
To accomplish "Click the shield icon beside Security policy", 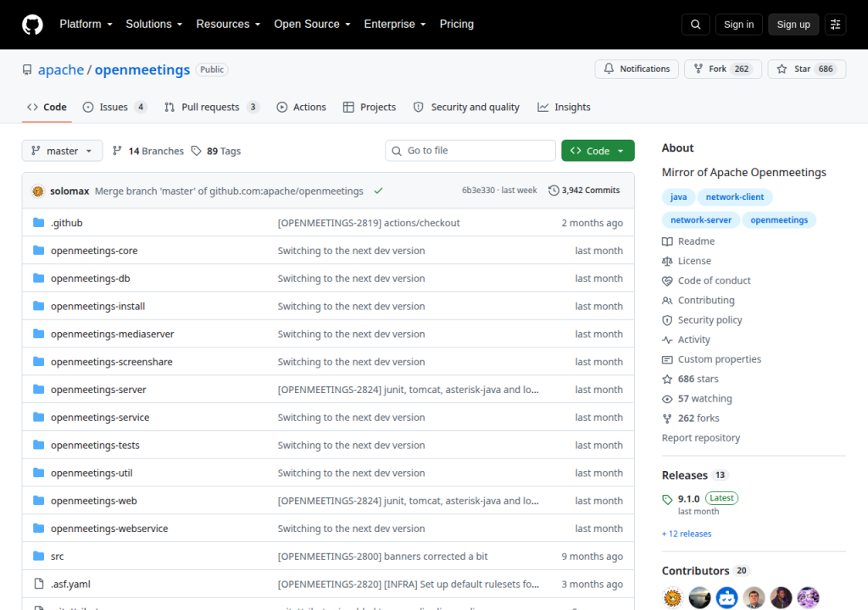I will (x=667, y=320).
